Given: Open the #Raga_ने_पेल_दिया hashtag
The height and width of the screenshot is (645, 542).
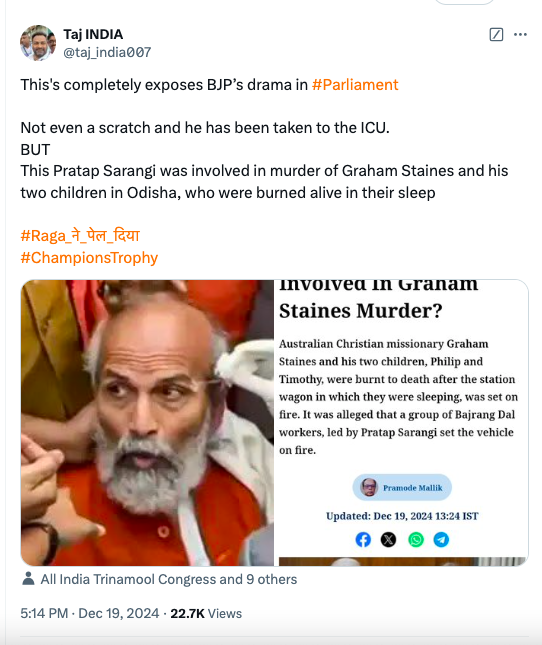Looking at the screenshot, I should point(80,236).
